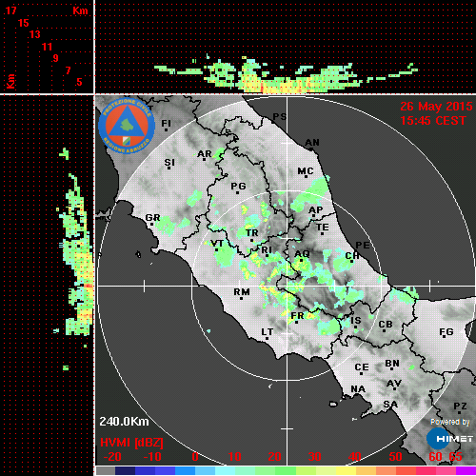Click the 17 km height scale label
This screenshot has width=476, height=476.
tap(10, 10)
